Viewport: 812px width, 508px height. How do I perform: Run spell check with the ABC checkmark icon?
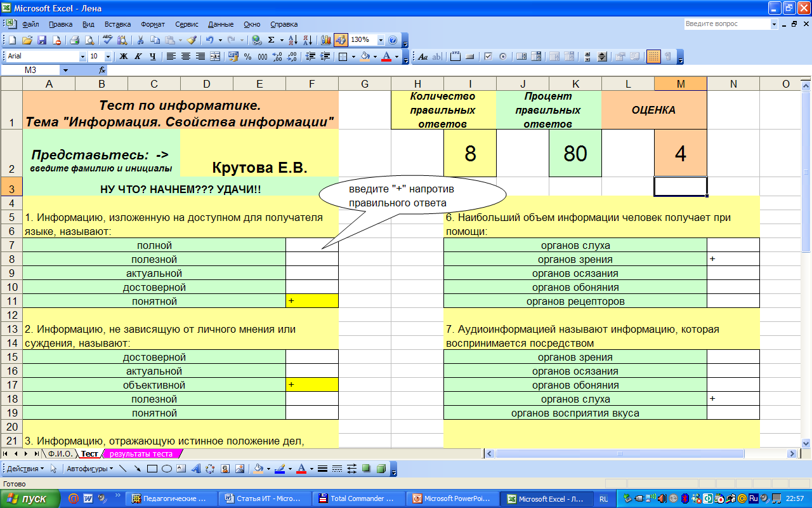[x=107, y=40]
